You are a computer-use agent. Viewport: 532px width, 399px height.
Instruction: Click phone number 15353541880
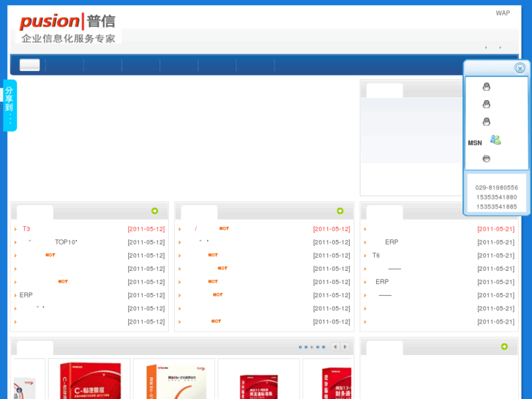tap(496, 197)
